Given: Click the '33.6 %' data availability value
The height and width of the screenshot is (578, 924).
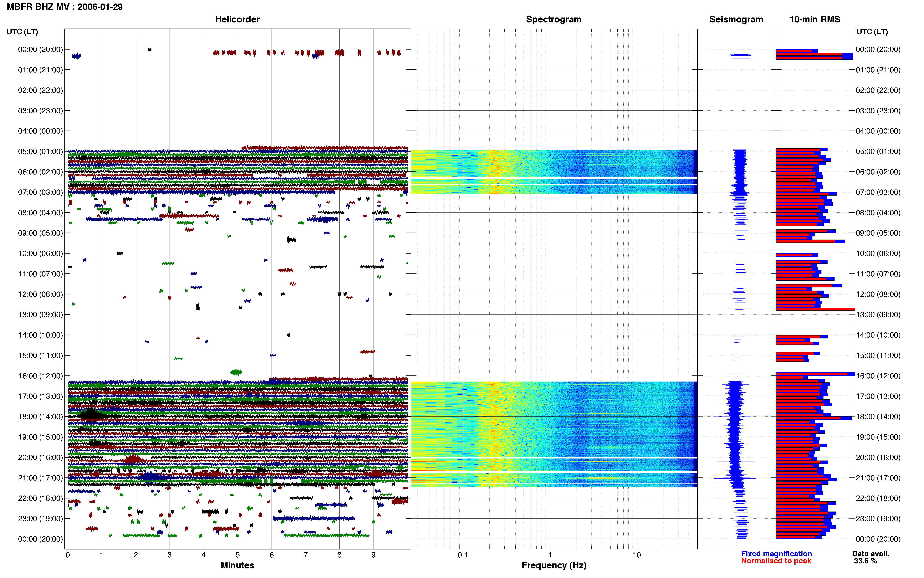Looking at the screenshot, I should 865,561.
